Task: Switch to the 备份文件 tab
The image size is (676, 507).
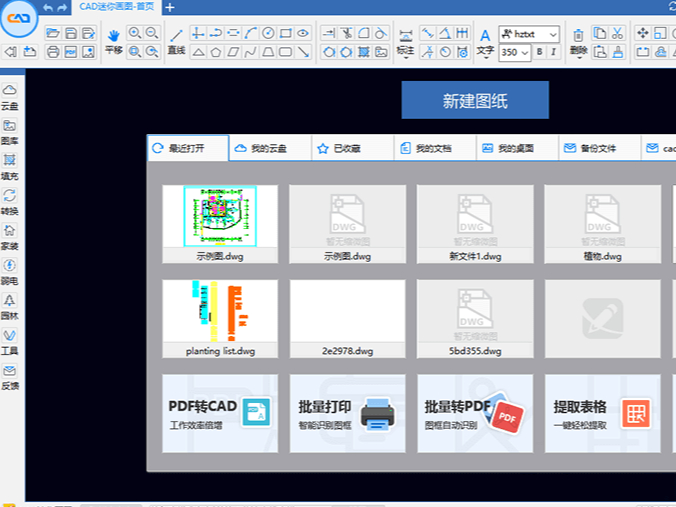Action: [x=600, y=148]
